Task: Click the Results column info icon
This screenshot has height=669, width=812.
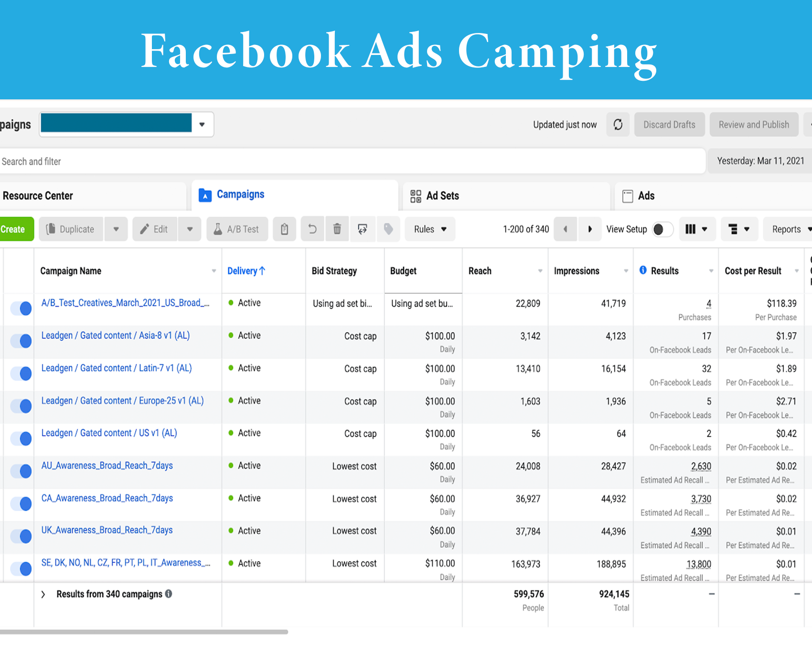Action: (x=643, y=270)
